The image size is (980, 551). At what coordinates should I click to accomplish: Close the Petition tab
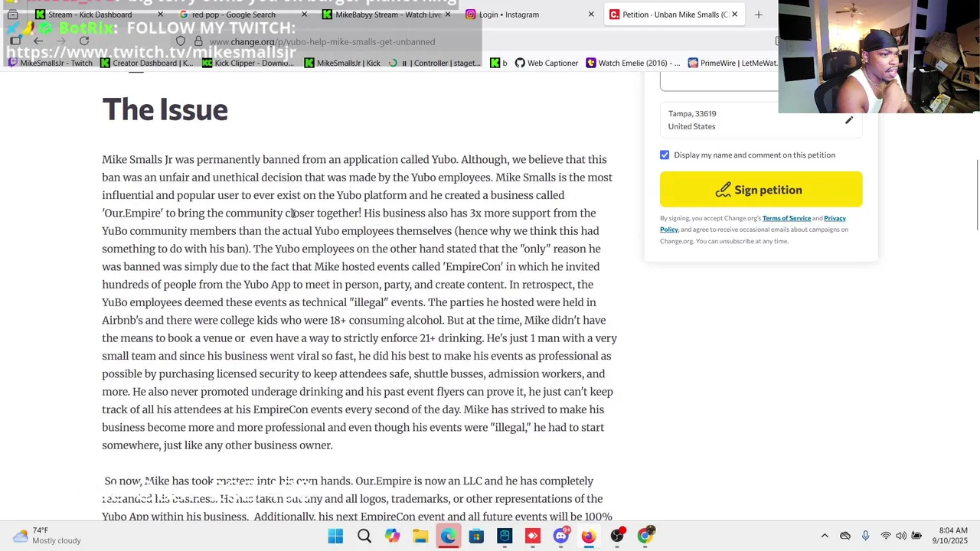(734, 15)
